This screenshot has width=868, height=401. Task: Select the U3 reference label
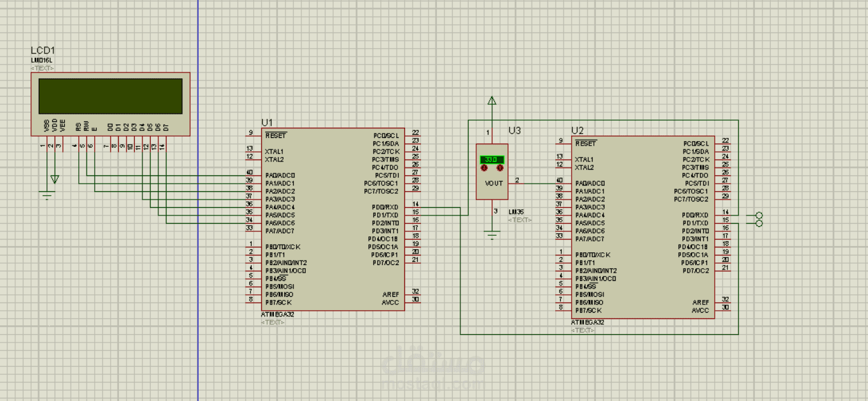point(514,130)
